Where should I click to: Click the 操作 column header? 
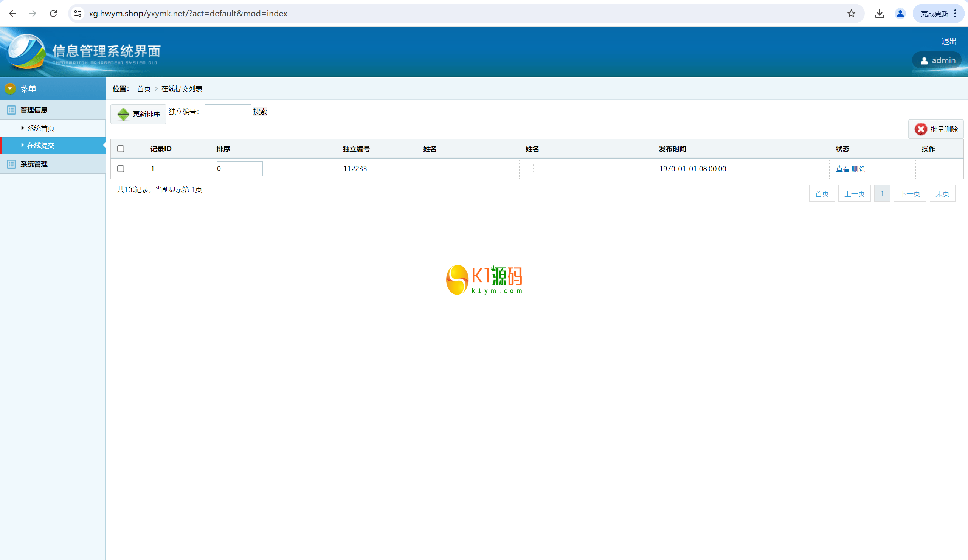[x=928, y=149]
